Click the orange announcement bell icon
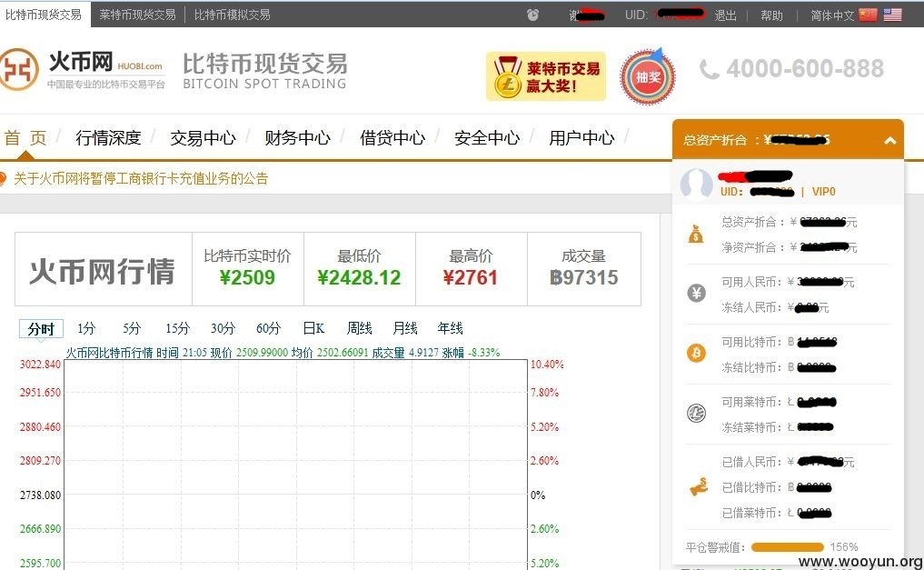The width and height of the screenshot is (924, 570). [3, 178]
